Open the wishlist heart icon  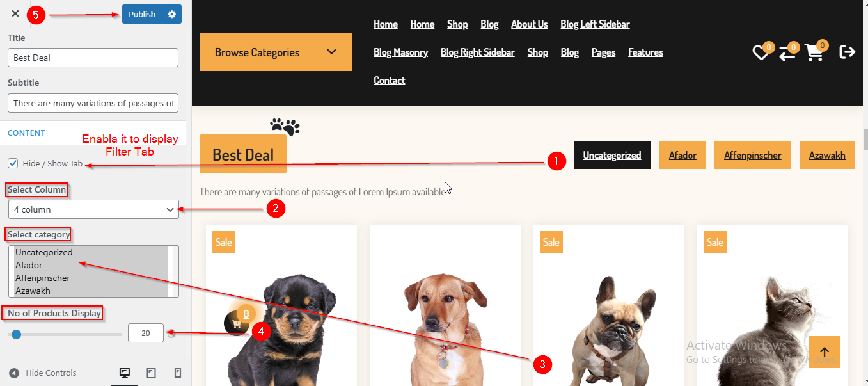(761, 52)
